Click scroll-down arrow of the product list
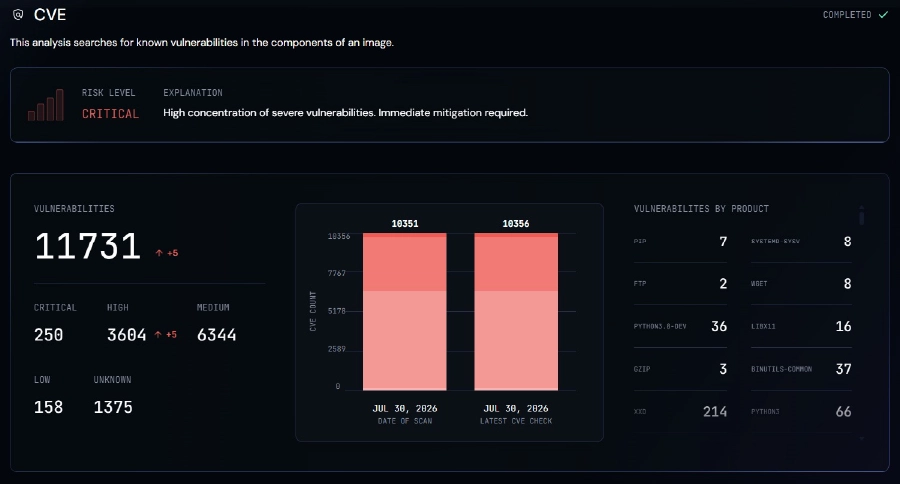Screen dimensions: 900x484 pos(862,439)
